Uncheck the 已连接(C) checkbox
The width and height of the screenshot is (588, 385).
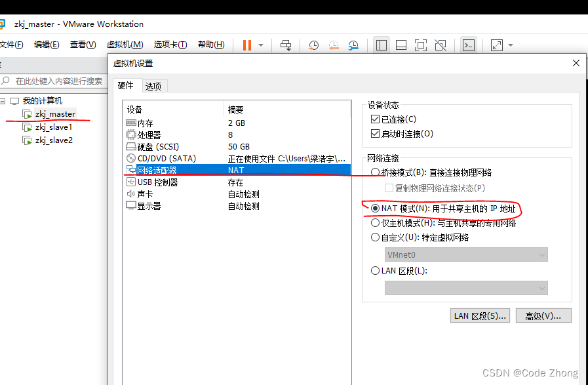click(375, 119)
